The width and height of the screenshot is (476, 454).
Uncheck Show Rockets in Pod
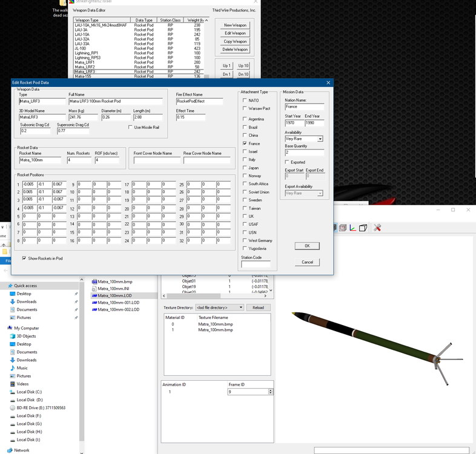coord(24,258)
